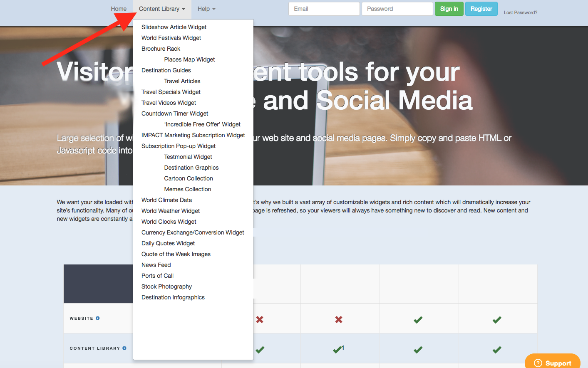Image resolution: width=588 pixels, height=368 pixels.
Task: Select World Festivals Widget
Action: pyautogui.click(x=171, y=38)
